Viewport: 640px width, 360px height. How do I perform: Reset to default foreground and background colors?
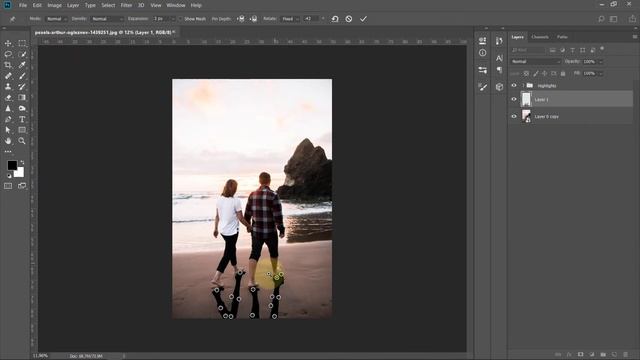pyautogui.click(x=9, y=176)
